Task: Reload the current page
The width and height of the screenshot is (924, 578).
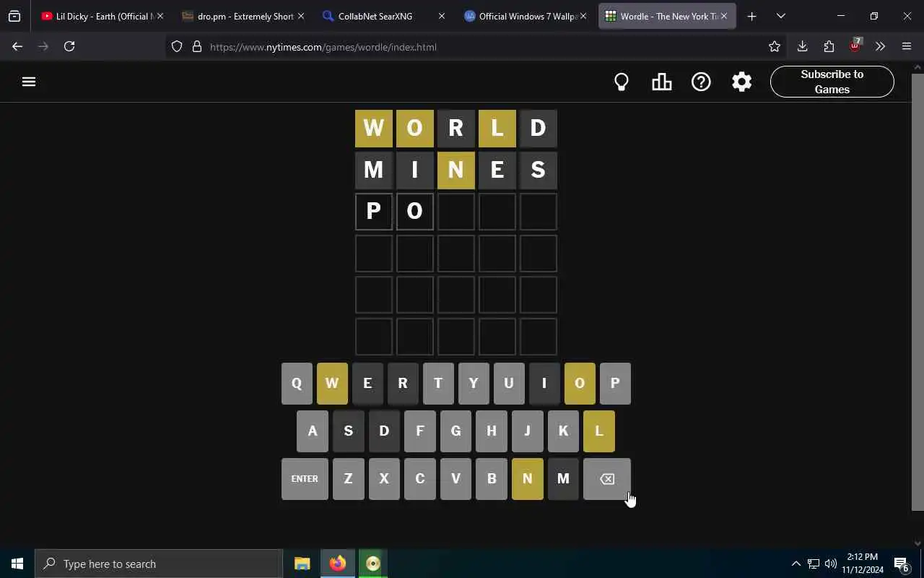Action: (x=69, y=46)
